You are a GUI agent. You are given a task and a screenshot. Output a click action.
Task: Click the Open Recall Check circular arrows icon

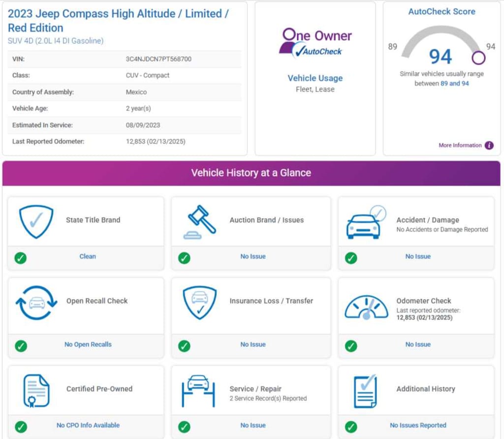(36, 303)
